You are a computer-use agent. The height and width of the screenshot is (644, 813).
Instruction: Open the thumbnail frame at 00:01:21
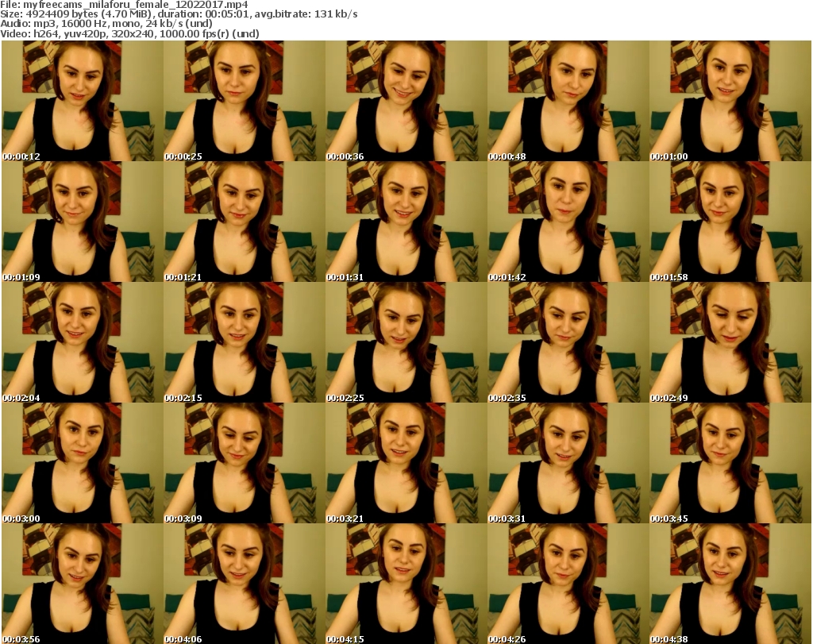[x=245, y=222]
